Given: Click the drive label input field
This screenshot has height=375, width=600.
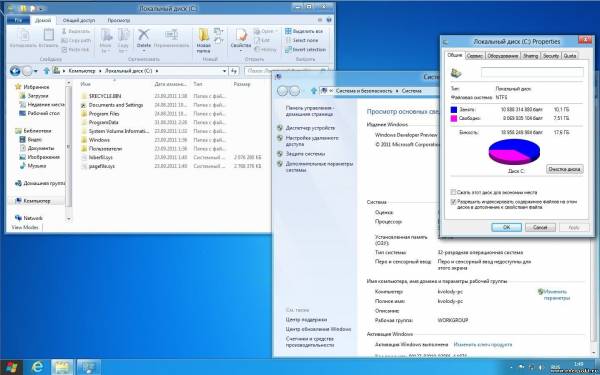Looking at the screenshot, I should point(532,72).
